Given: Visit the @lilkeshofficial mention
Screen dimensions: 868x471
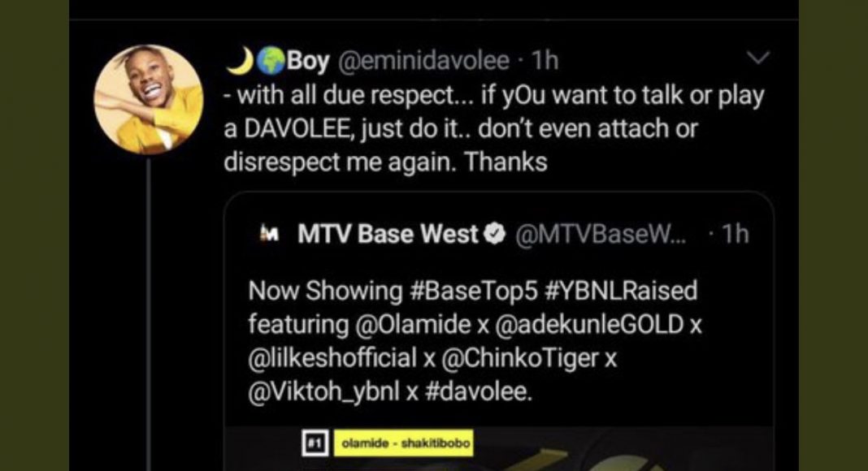Looking at the screenshot, I should [332, 358].
